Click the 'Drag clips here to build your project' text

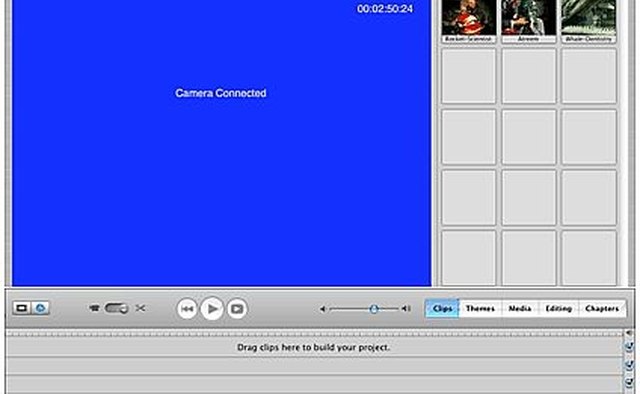[313, 347]
